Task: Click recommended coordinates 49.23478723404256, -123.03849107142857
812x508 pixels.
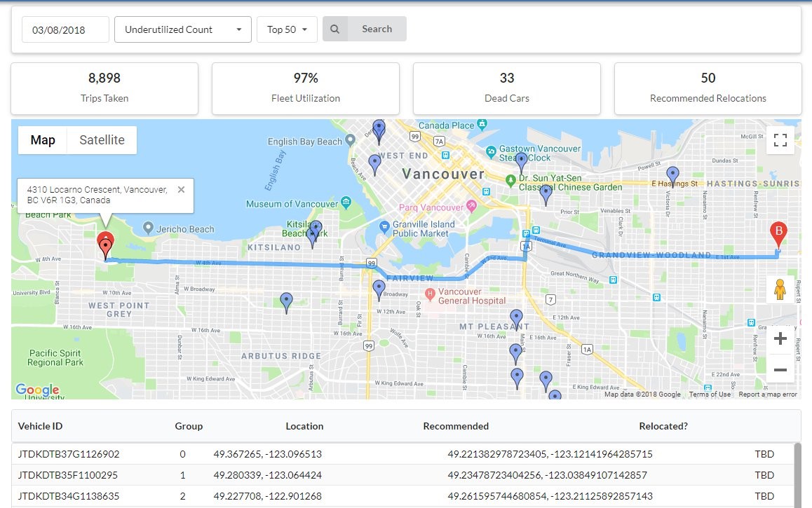Action: pyautogui.click(x=548, y=475)
